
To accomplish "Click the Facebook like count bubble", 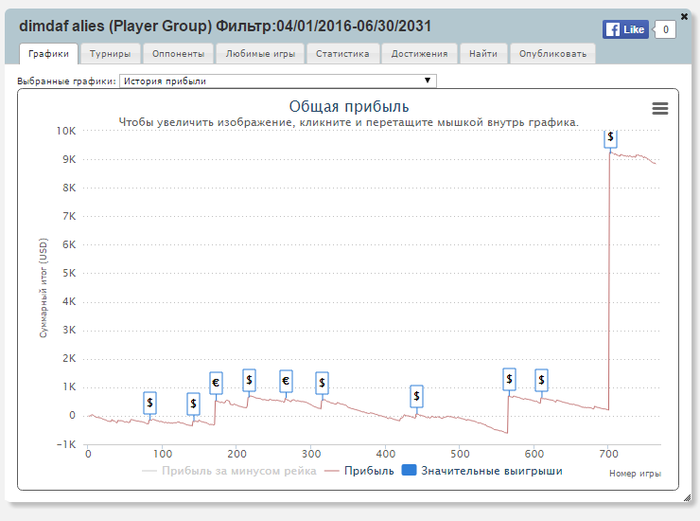I will 665,29.
